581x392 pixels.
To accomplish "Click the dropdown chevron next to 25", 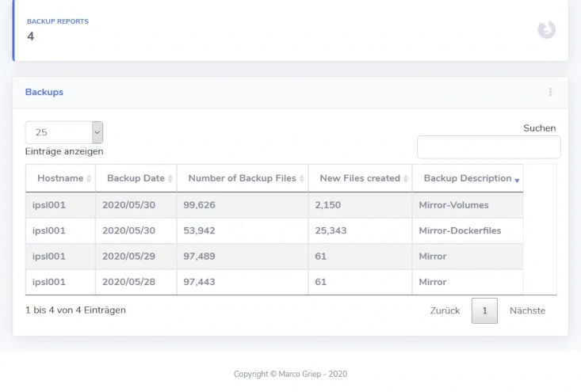I will (x=97, y=132).
